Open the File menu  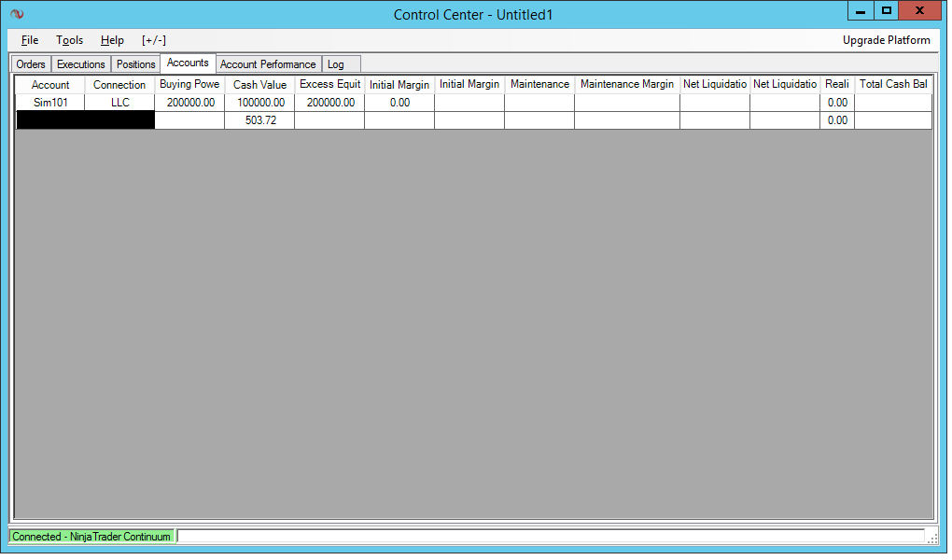[30, 40]
